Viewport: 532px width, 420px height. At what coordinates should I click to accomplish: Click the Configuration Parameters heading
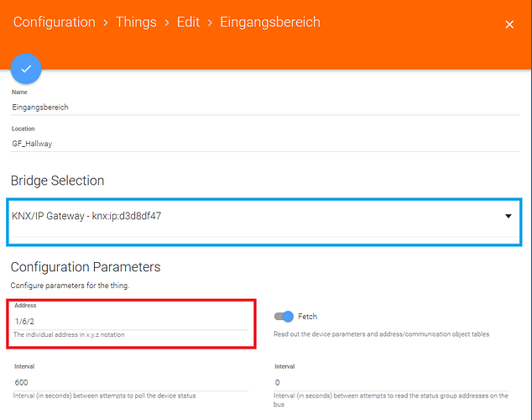click(85, 267)
